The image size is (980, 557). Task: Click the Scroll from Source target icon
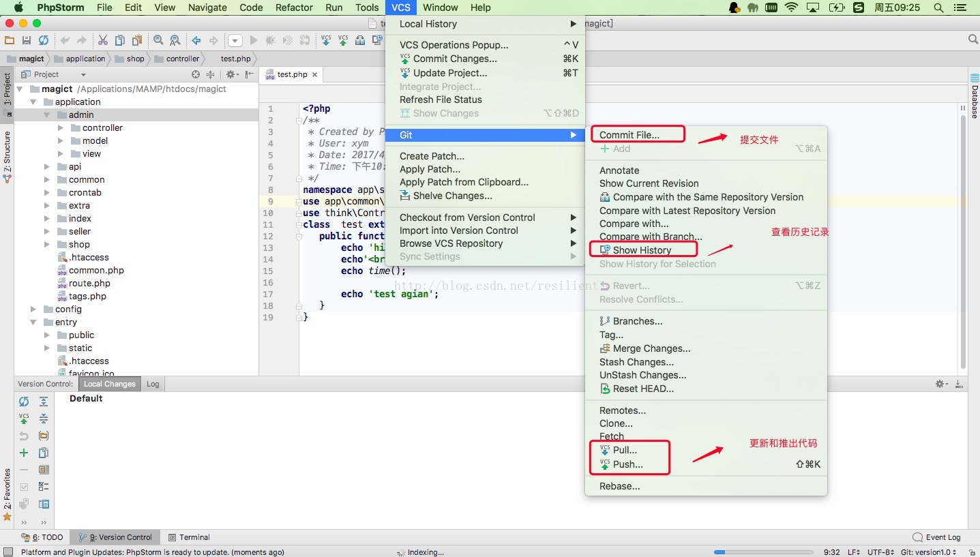coord(196,74)
